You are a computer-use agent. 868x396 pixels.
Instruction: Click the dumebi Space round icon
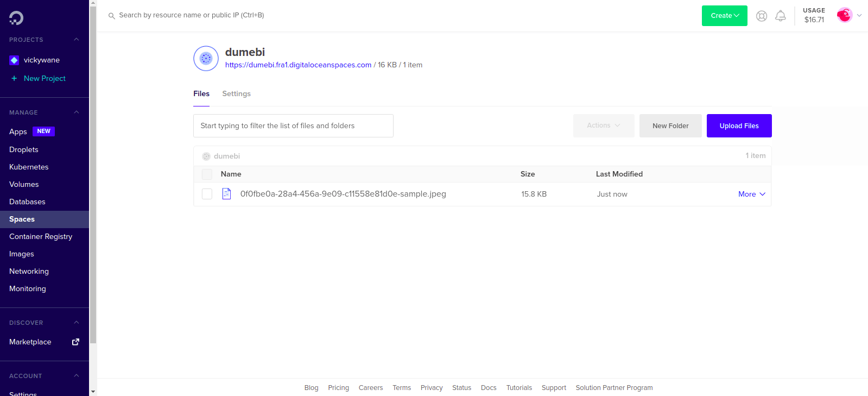coord(206,58)
